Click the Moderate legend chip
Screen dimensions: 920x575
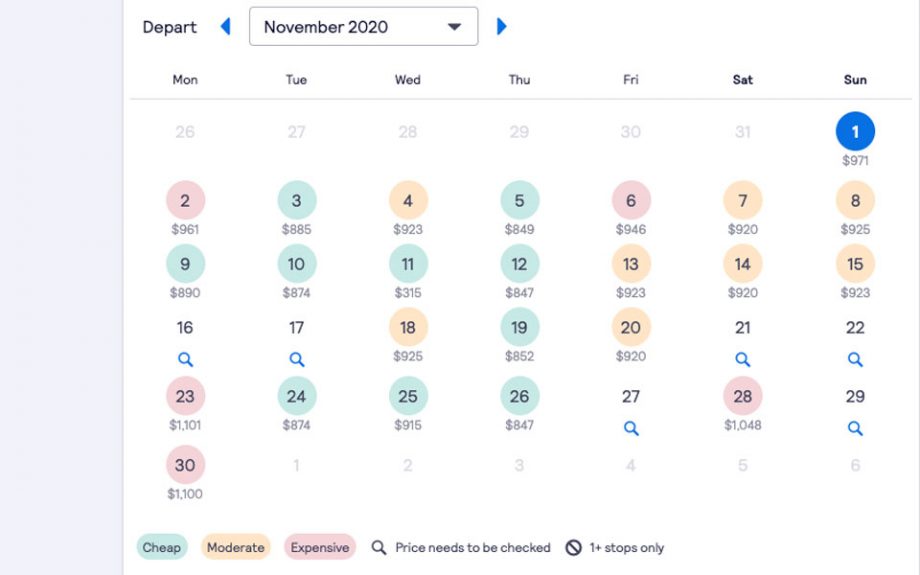pos(236,547)
